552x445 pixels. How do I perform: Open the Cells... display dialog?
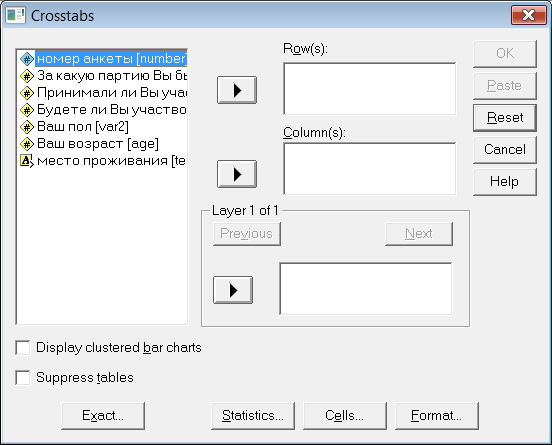(x=345, y=416)
